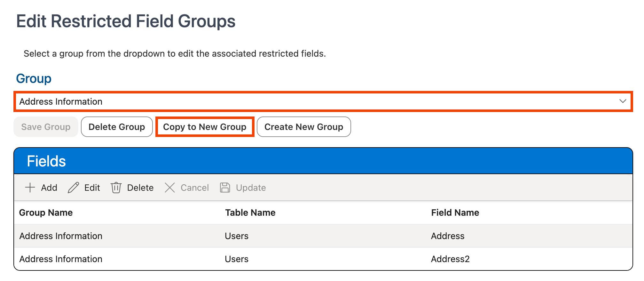Click the trash can Delete icon
The width and height of the screenshot is (644, 281).
point(116,188)
